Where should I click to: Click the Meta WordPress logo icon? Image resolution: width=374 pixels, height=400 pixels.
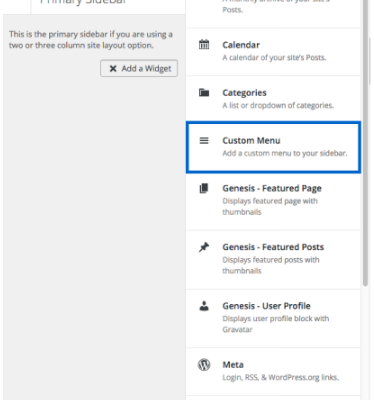pyautogui.click(x=204, y=364)
